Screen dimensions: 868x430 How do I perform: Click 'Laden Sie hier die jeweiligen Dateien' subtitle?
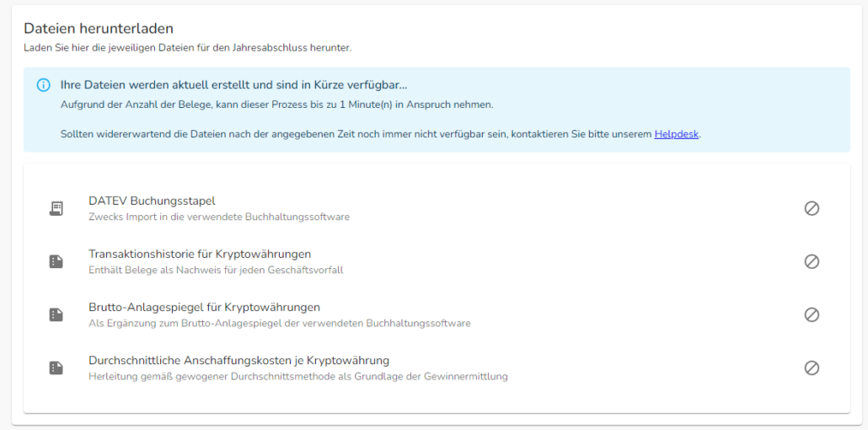click(x=188, y=48)
